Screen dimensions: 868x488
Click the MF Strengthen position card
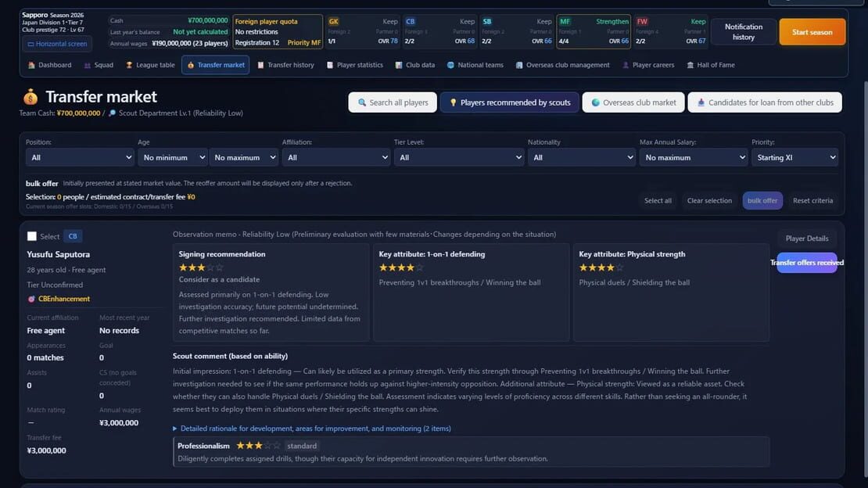pos(594,32)
